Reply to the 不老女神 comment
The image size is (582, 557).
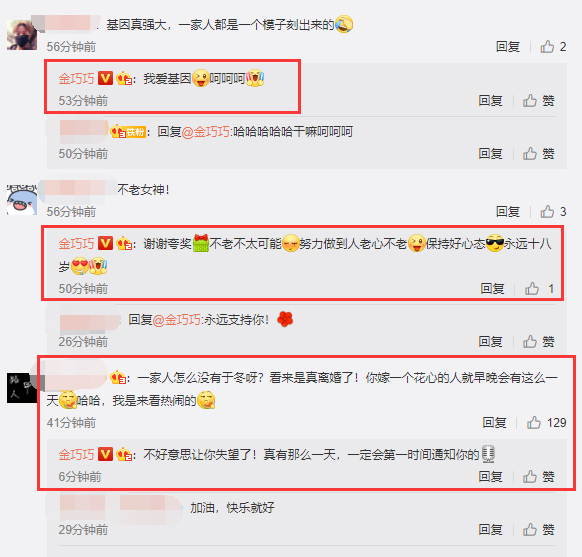pyautogui.click(x=508, y=212)
